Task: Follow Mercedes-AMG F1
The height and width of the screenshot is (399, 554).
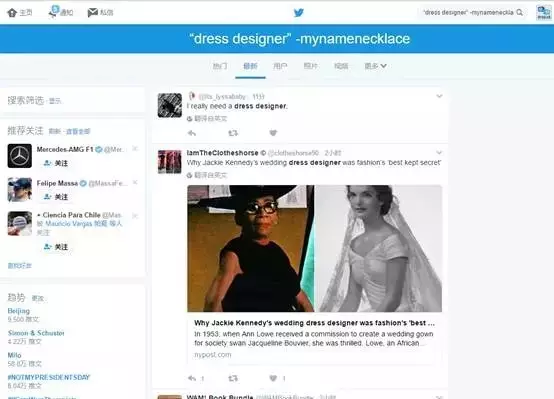Action: [55, 163]
